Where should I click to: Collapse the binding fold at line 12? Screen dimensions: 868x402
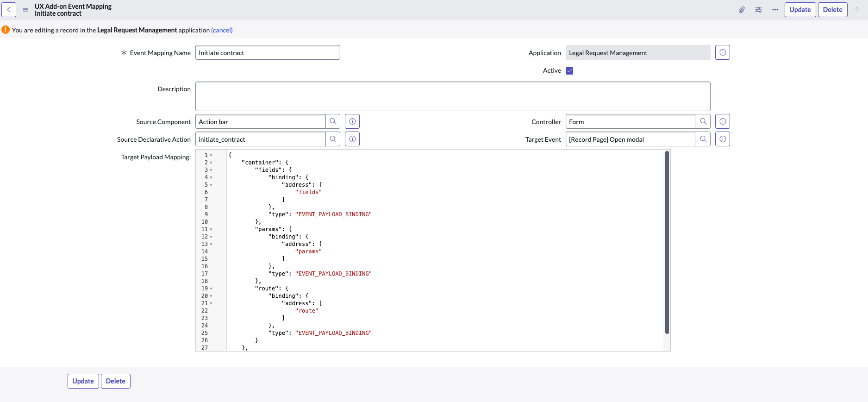point(211,237)
